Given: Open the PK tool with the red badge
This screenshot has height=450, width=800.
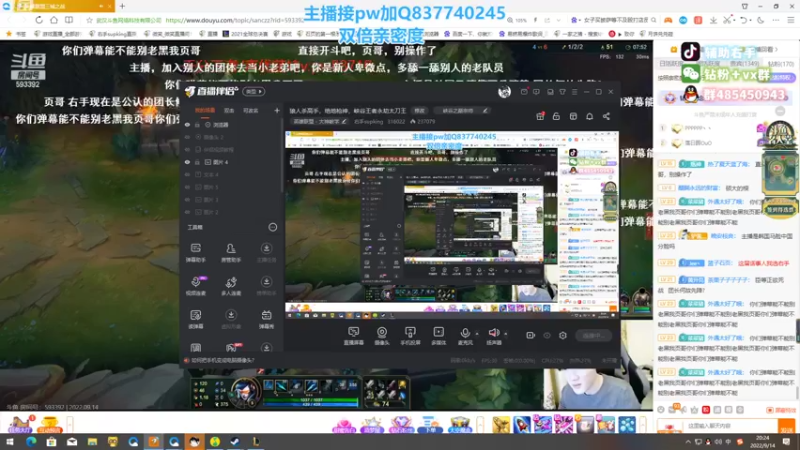Looking at the screenshot, I should click(x=231, y=348).
